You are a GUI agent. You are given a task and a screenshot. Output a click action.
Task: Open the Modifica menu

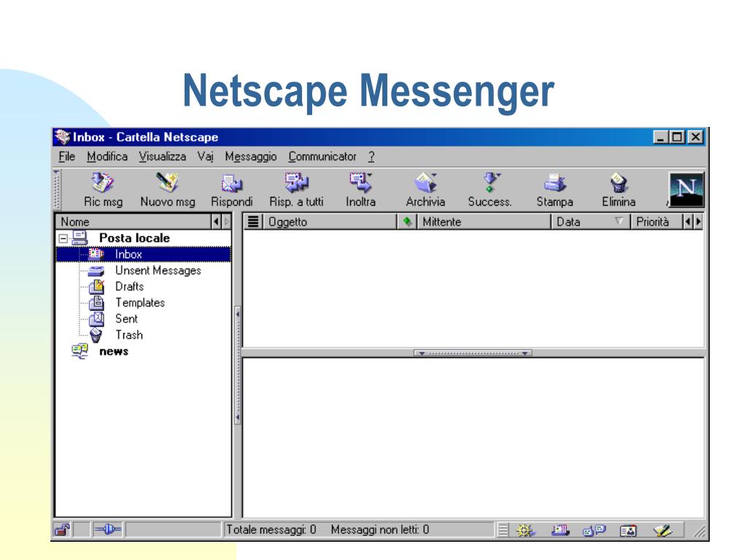tap(107, 157)
